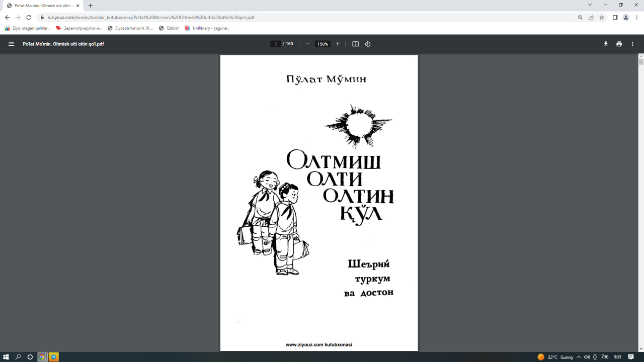644x362 pixels.
Task: Click the 150% zoom level field
Action: coord(322,44)
